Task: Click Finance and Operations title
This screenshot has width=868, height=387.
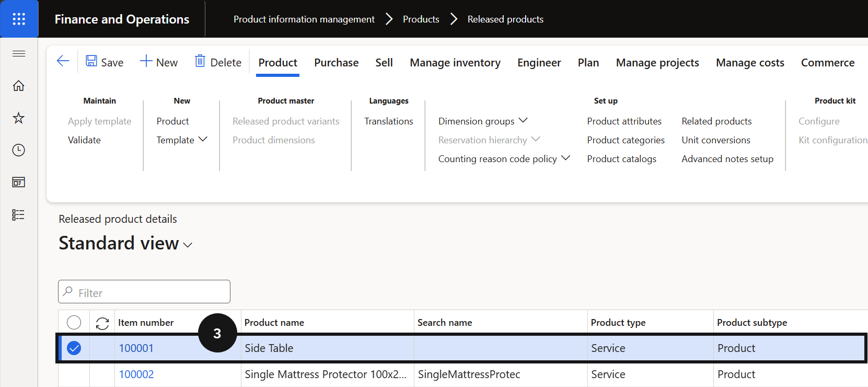Action: pos(122,19)
